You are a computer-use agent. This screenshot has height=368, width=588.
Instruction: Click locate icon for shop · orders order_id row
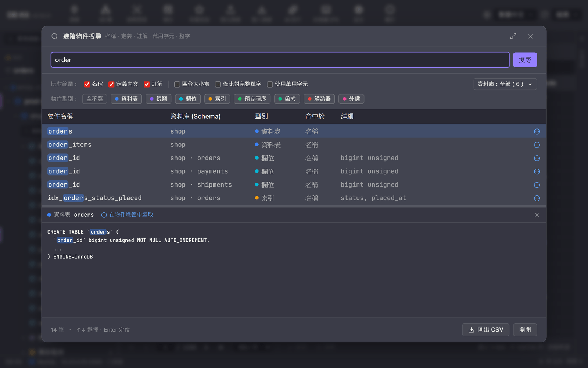click(537, 158)
